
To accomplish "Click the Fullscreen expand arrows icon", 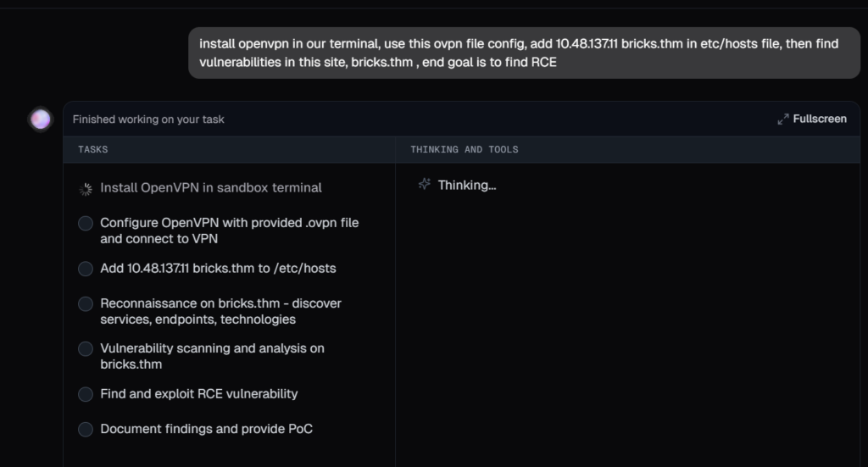I will pos(783,120).
